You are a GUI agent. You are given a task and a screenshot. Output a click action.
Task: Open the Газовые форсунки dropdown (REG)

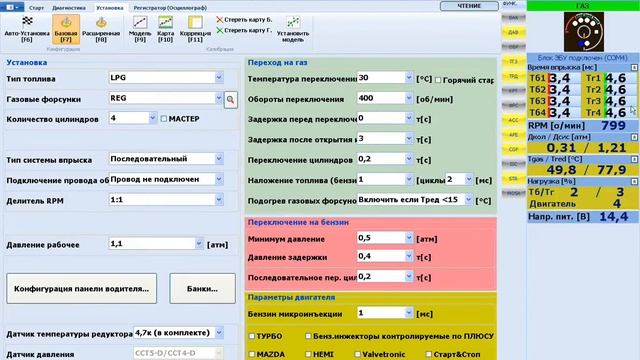pyautogui.click(x=219, y=98)
